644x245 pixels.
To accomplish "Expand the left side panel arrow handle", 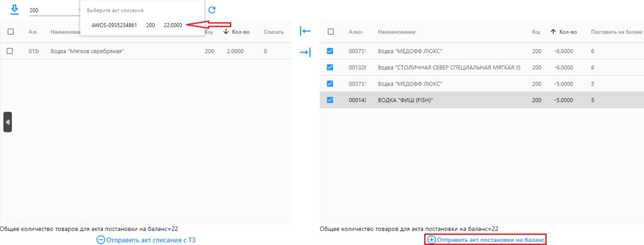I will click(x=7, y=122).
